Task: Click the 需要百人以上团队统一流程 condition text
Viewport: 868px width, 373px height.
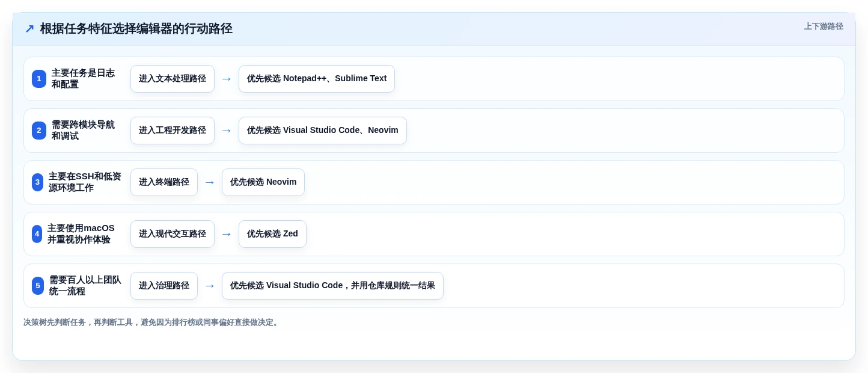Action: click(85, 286)
